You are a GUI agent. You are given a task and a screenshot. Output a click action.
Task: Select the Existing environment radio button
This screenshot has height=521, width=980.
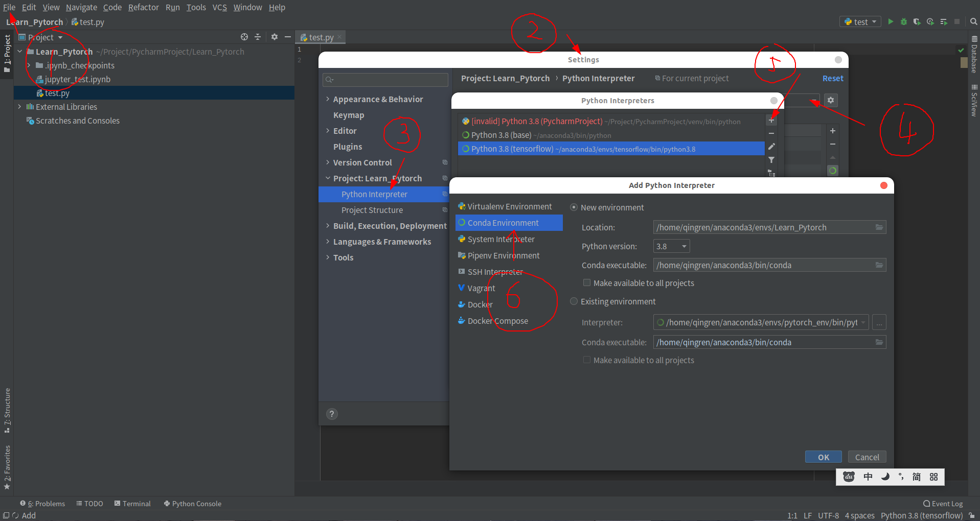(x=574, y=301)
